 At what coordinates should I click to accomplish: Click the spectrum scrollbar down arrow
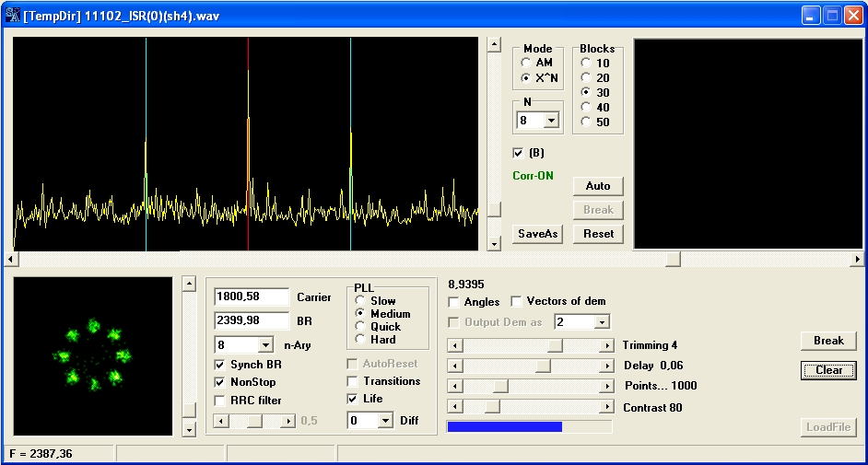click(493, 243)
